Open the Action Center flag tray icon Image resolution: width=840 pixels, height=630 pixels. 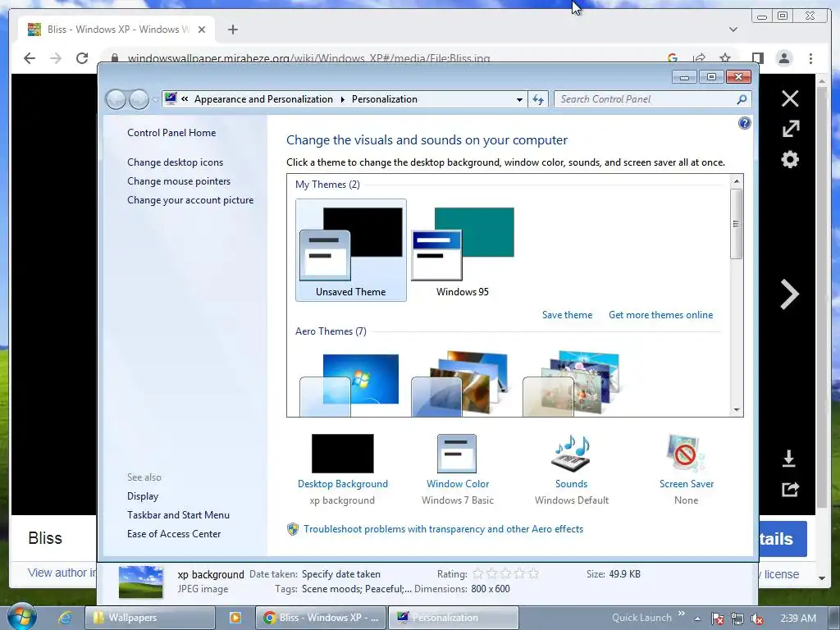coord(717,619)
